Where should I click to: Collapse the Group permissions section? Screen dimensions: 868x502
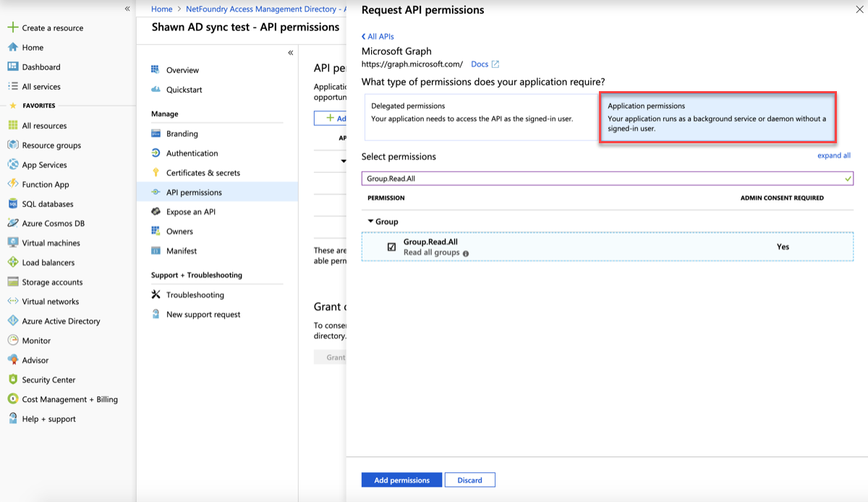(371, 221)
